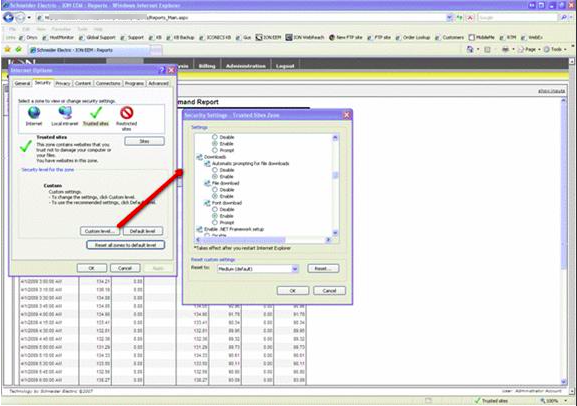The width and height of the screenshot is (577, 406).
Task: Click the settings list vertical scrollbar
Action: (335, 185)
